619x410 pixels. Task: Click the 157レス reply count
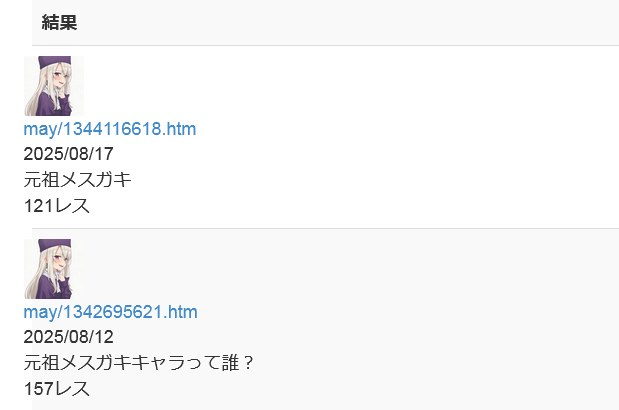pyautogui.click(x=57, y=389)
